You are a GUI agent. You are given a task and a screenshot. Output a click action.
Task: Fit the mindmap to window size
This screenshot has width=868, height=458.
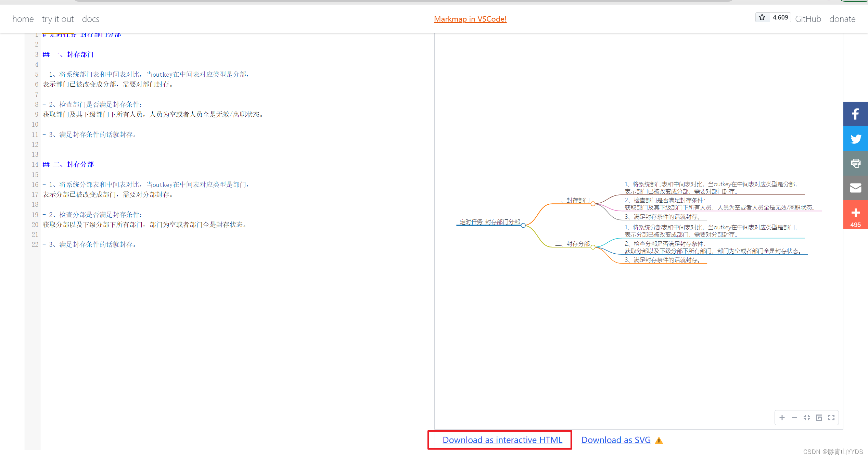pyautogui.click(x=807, y=418)
